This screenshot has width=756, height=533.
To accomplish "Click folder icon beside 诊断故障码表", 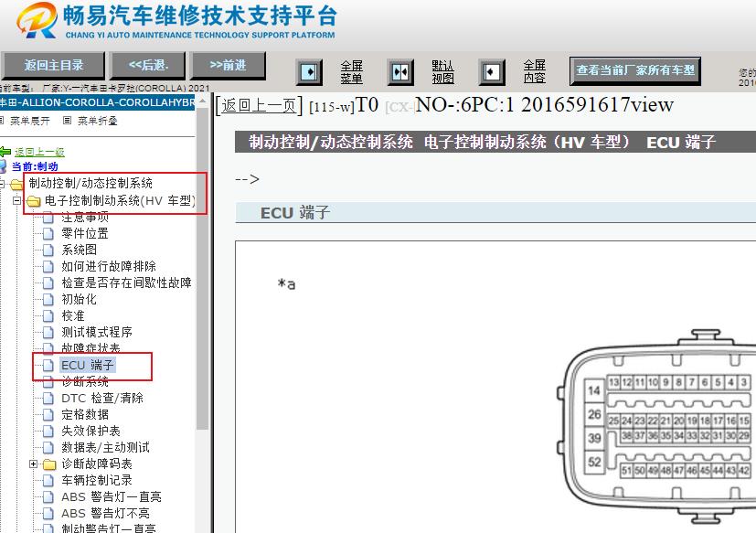I will click(x=49, y=464).
